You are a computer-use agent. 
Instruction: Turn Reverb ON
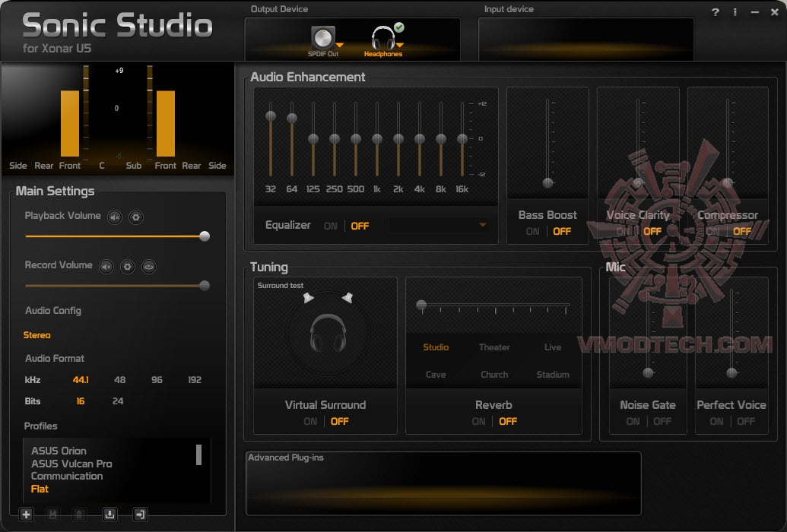tap(478, 422)
